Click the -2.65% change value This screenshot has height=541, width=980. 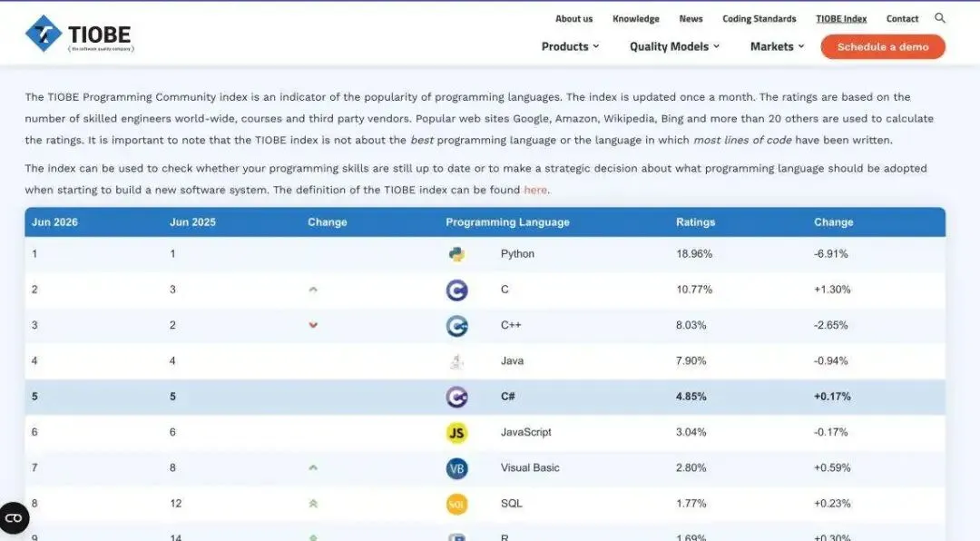830,325
